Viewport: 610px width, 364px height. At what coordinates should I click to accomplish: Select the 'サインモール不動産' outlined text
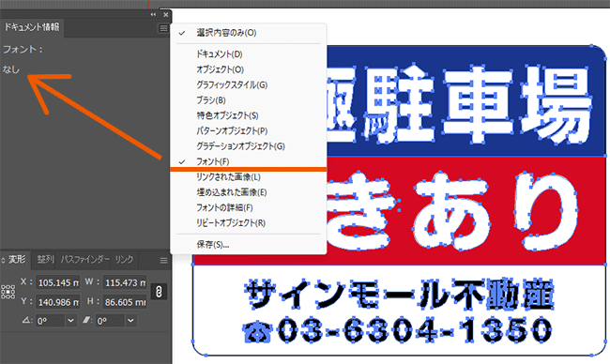coord(399,296)
